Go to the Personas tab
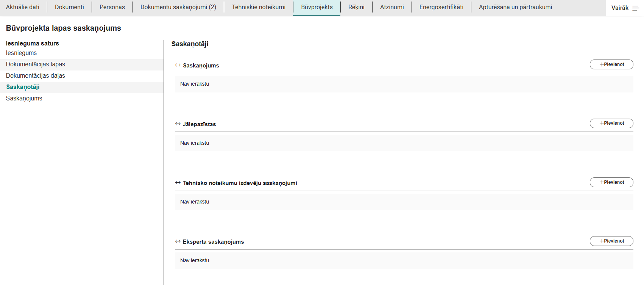 tap(112, 7)
